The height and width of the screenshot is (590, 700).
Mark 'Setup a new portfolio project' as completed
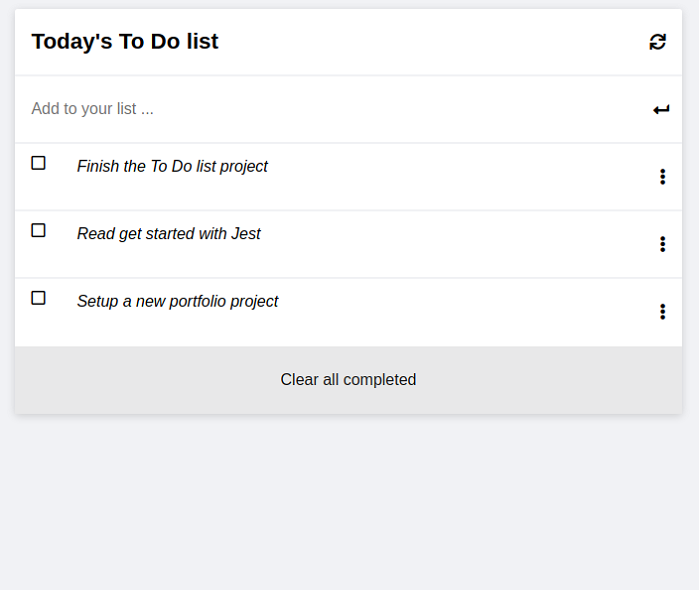click(38, 298)
